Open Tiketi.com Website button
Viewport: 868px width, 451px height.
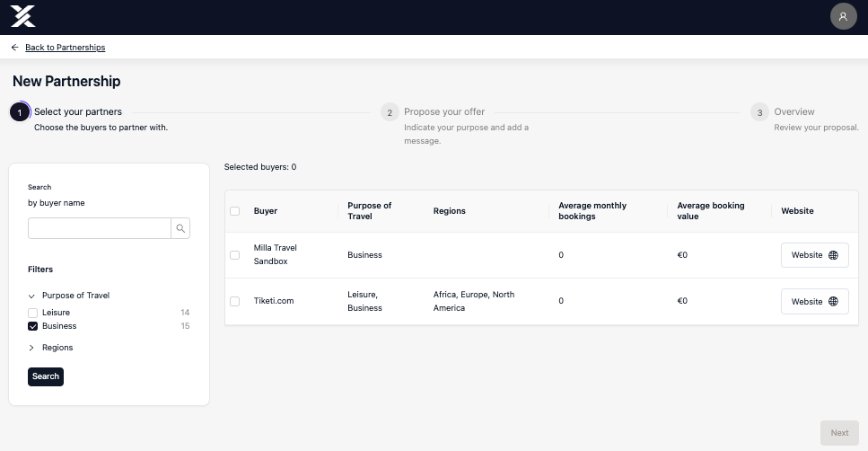pyautogui.click(x=814, y=301)
